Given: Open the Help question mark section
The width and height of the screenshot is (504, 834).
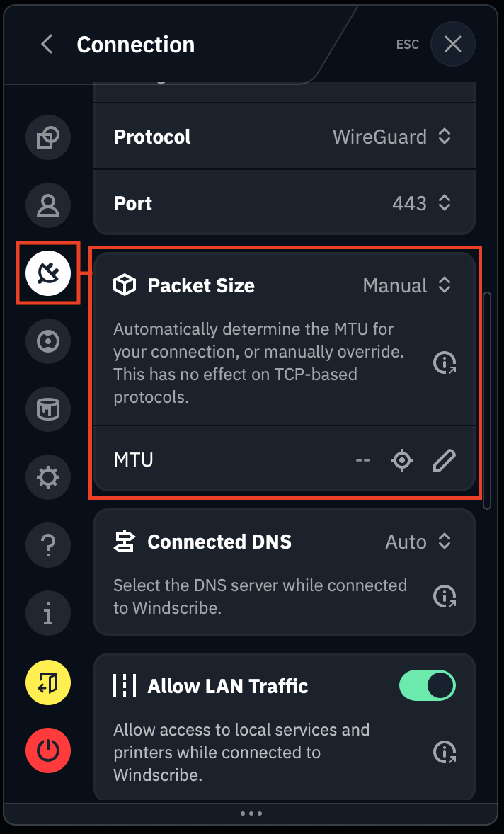Looking at the screenshot, I should 47,545.
